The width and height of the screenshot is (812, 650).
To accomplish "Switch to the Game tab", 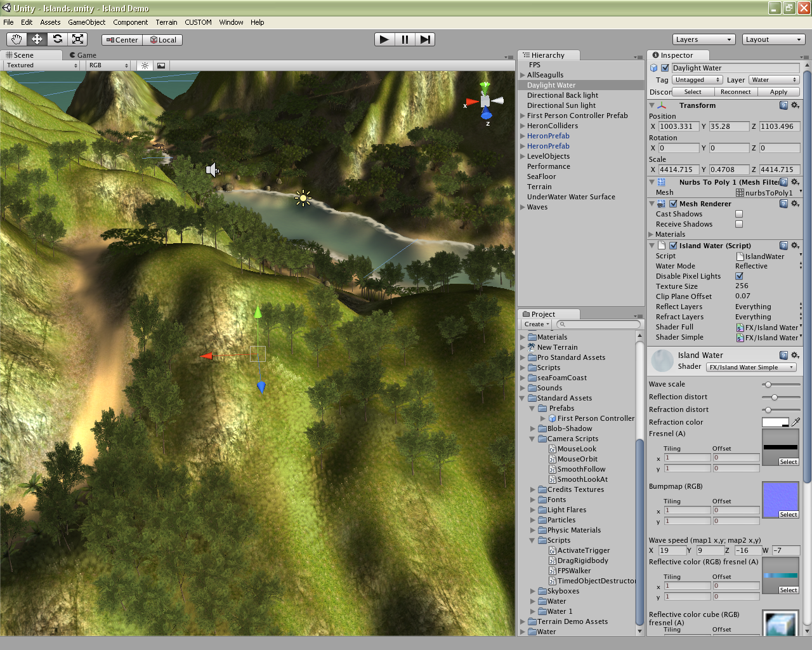I will (x=83, y=55).
